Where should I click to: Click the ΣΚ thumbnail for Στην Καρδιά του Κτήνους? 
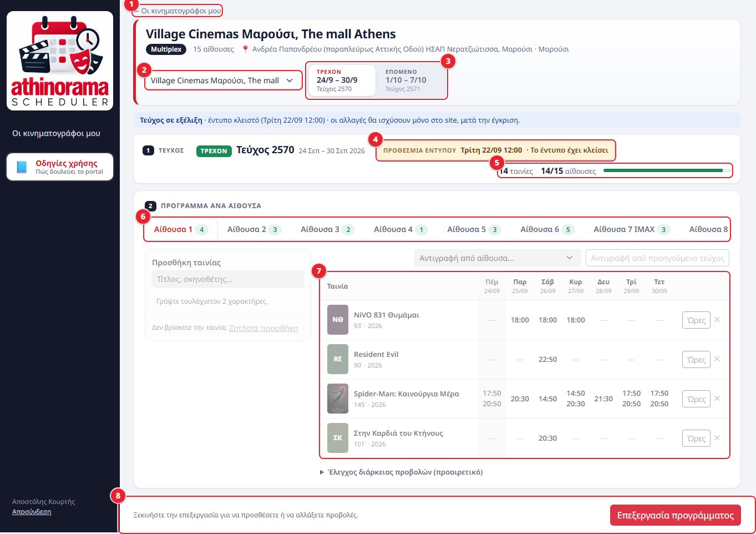click(x=338, y=438)
